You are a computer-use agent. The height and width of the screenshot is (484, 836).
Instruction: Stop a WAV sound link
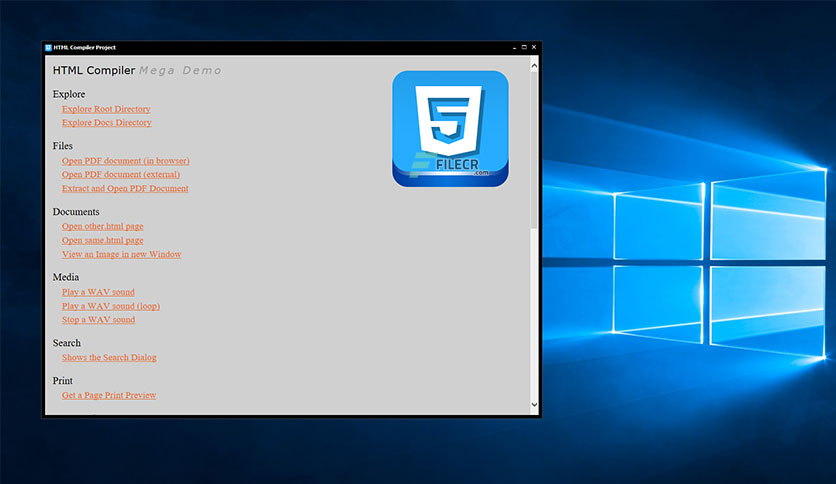[x=98, y=320]
